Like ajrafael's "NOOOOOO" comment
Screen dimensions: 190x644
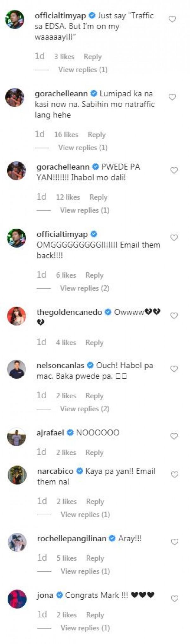(x=174, y=436)
